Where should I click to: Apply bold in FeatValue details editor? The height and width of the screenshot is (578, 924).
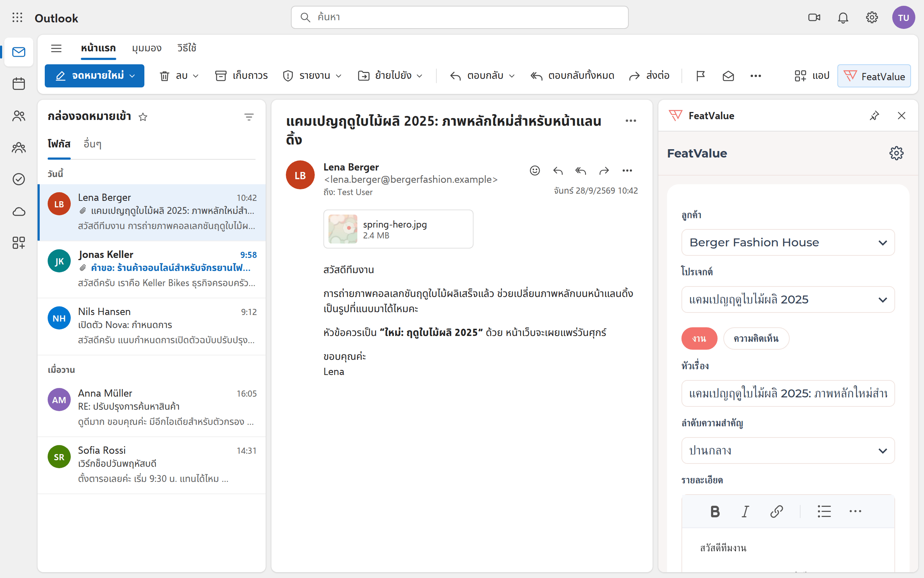pos(715,512)
